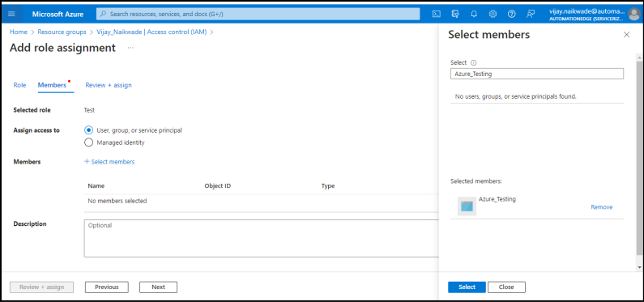Remove Azure_Testing from selected members
Image resolution: width=644 pixels, height=302 pixels.
coord(602,207)
